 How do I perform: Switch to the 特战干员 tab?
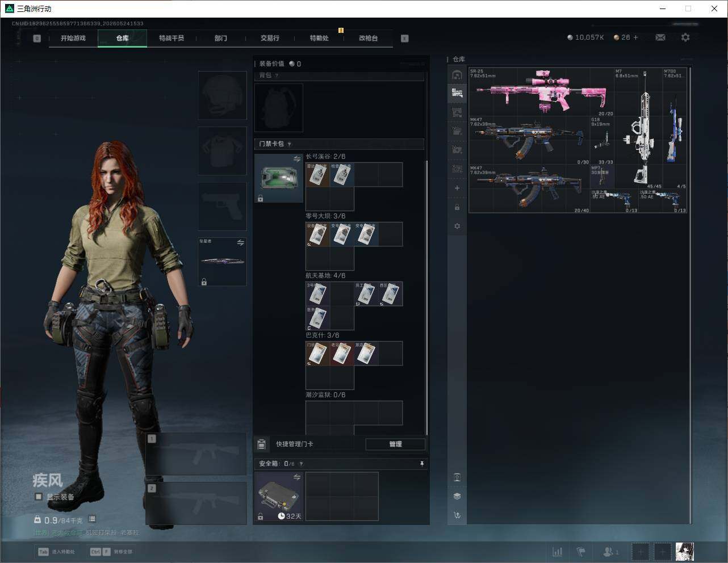[171, 38]
